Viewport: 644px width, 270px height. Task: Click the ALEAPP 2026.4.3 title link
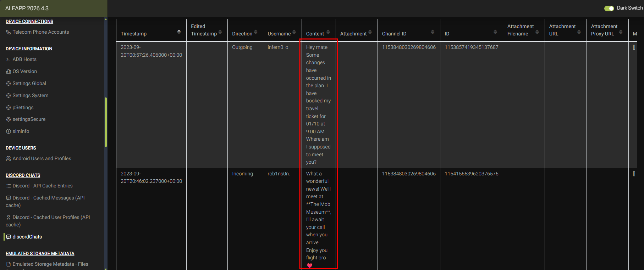(x=27, y=8)
